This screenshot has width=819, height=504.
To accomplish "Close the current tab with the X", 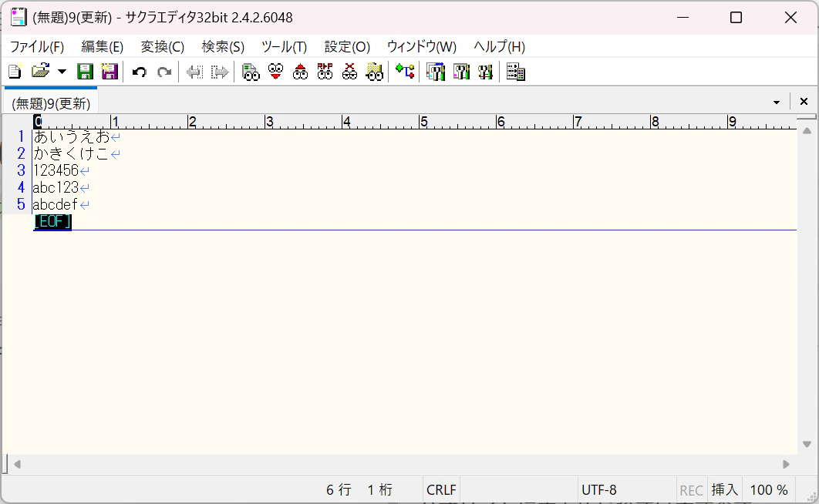I will pos(804,102).
